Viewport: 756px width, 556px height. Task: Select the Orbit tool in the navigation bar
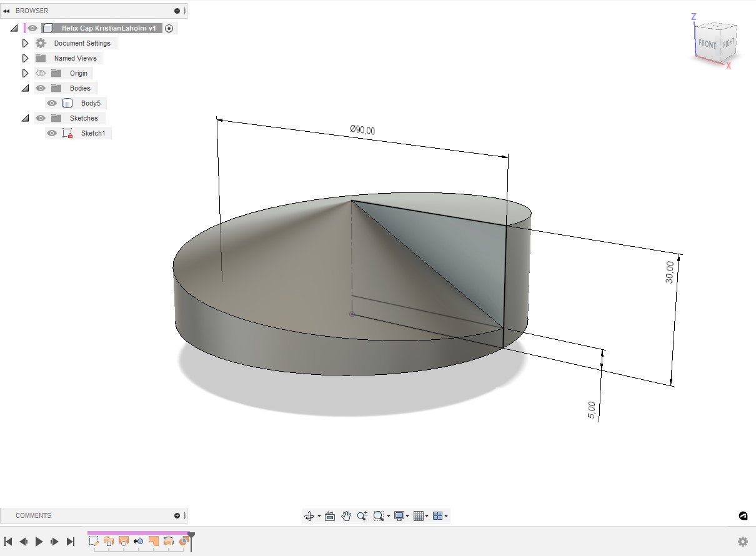(x=309, y=515)
